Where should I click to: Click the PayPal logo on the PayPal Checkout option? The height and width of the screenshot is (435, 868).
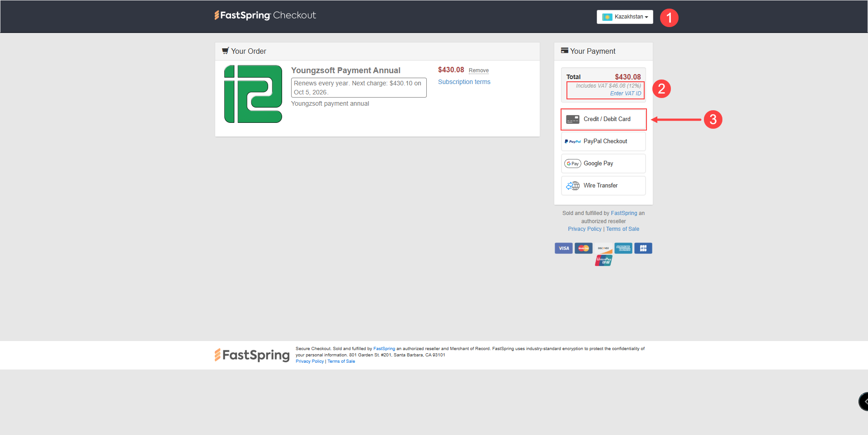[x=573, y=141]
